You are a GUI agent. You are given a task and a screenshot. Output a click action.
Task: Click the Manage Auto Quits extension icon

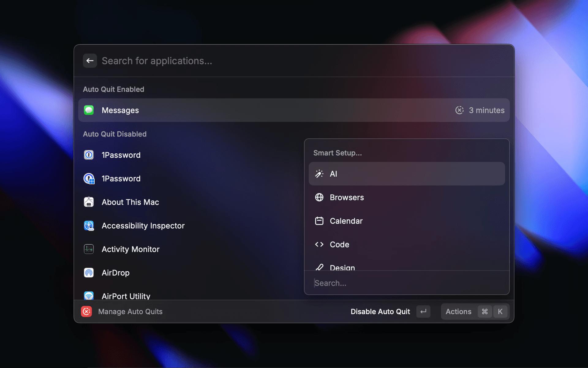coord(87,311)
